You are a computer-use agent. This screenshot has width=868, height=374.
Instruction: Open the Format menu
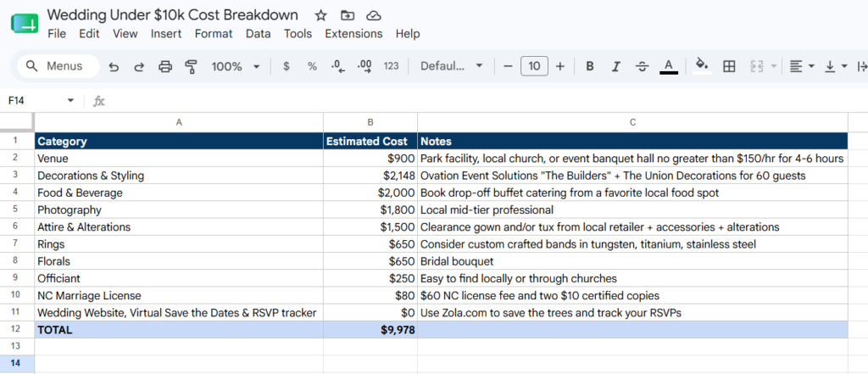tap(214, 34)
